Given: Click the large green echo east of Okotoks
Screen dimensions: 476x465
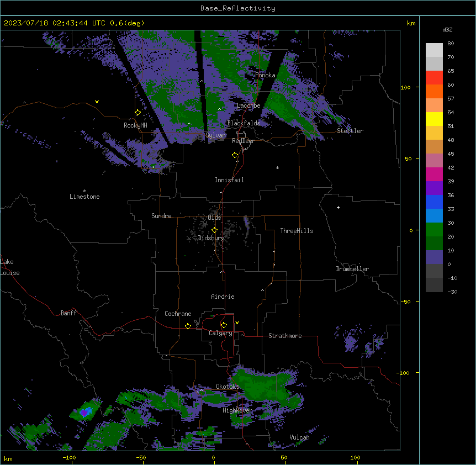Looking at the screenshot, I should point(263,385).
